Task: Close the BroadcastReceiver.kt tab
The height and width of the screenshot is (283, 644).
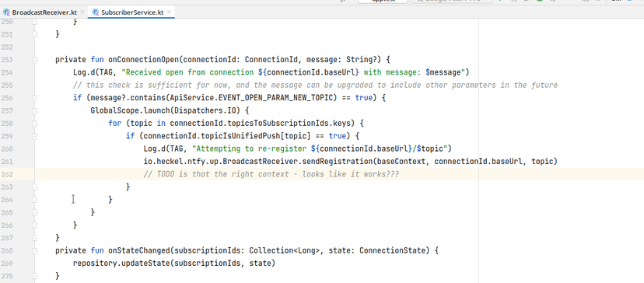Action: coord(82,12)
